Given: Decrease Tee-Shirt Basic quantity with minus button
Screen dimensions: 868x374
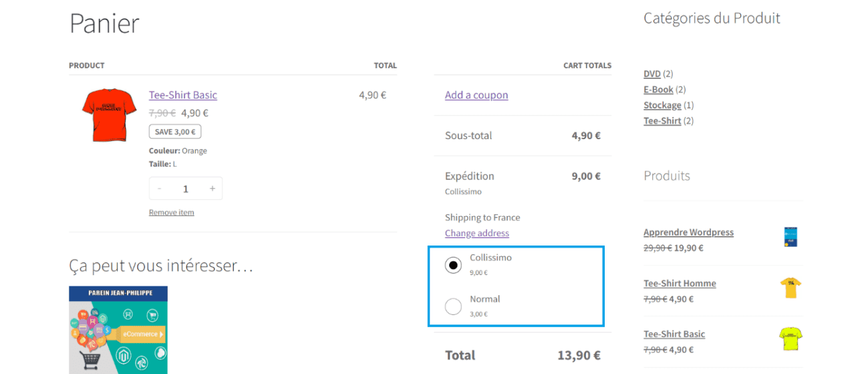Looking at the screenshot, I should (159, 189).
